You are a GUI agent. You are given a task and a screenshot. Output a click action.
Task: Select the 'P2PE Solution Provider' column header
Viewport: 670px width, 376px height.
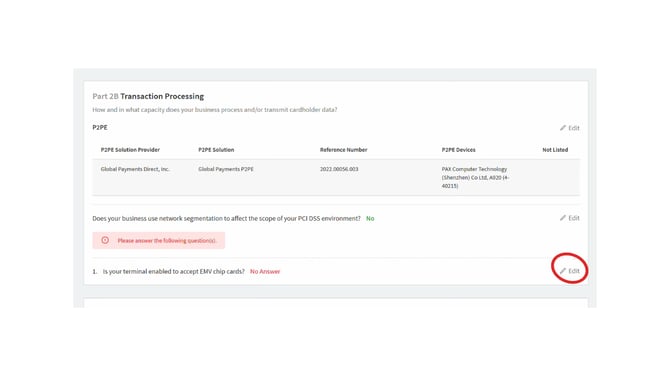[130, 150]
